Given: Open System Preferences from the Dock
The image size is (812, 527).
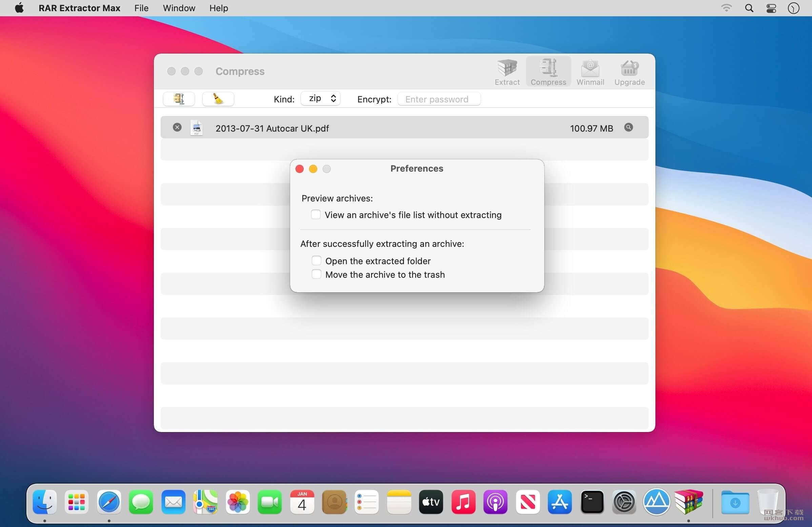Looking at the screenshot, I should point(624,502).
